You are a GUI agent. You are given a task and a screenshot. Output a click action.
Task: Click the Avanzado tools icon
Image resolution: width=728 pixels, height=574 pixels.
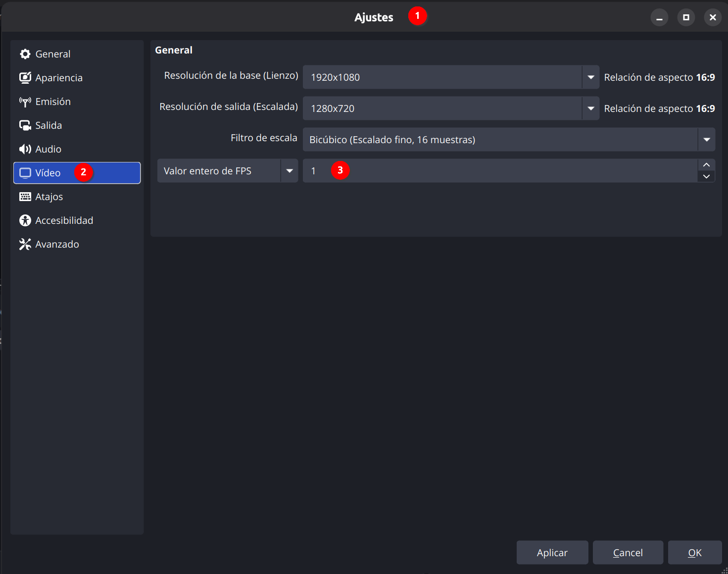coord(25,244)
